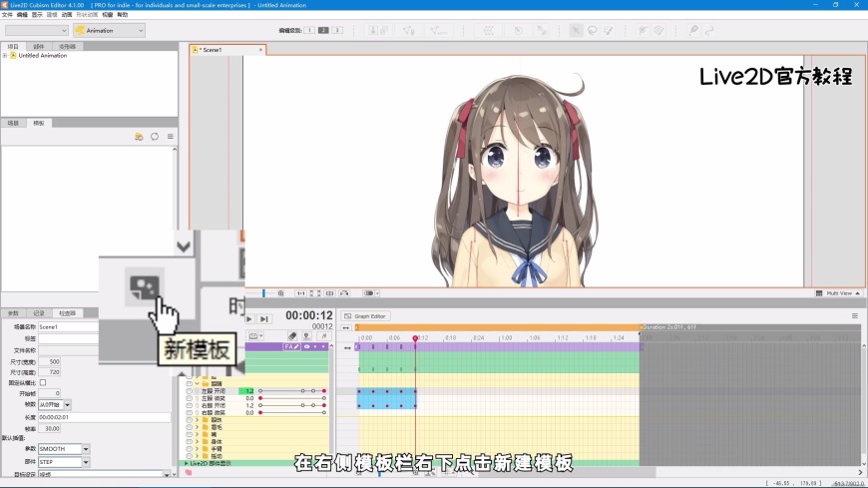This screenshot has height=488, width=868.
Task: Click the rotate view reset icon below canvas
Action: 344,293
